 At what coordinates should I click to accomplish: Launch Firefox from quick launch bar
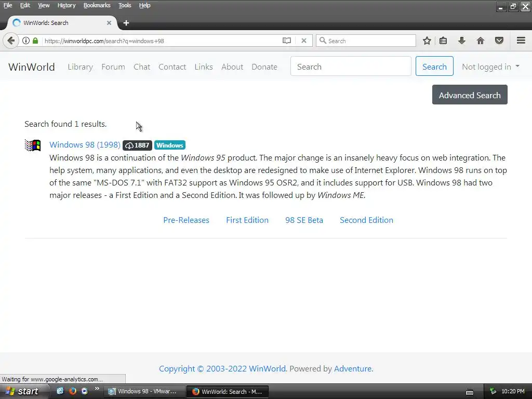click(72, 391)
